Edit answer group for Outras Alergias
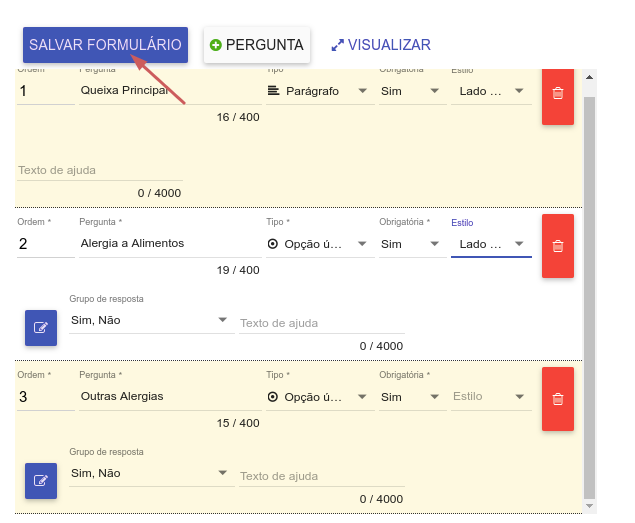635x523 pixels. point(41,480)
